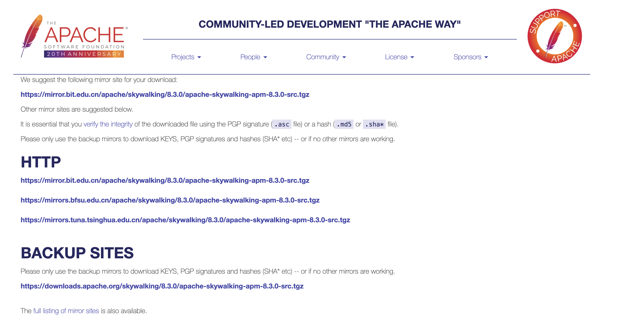Click the caret arrow next to License
This screenshot has height=326, width=644.
[412, 57]
